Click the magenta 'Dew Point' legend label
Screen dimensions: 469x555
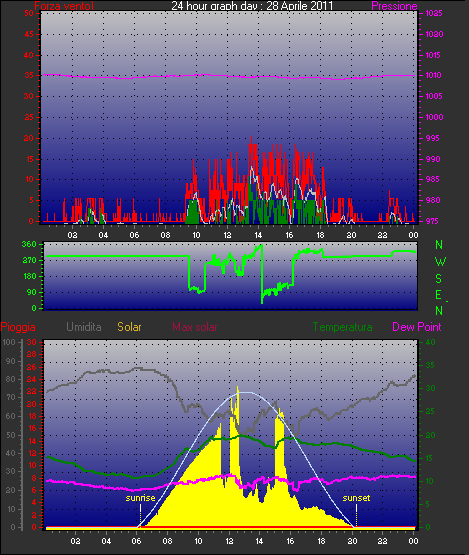pos(417,327)
